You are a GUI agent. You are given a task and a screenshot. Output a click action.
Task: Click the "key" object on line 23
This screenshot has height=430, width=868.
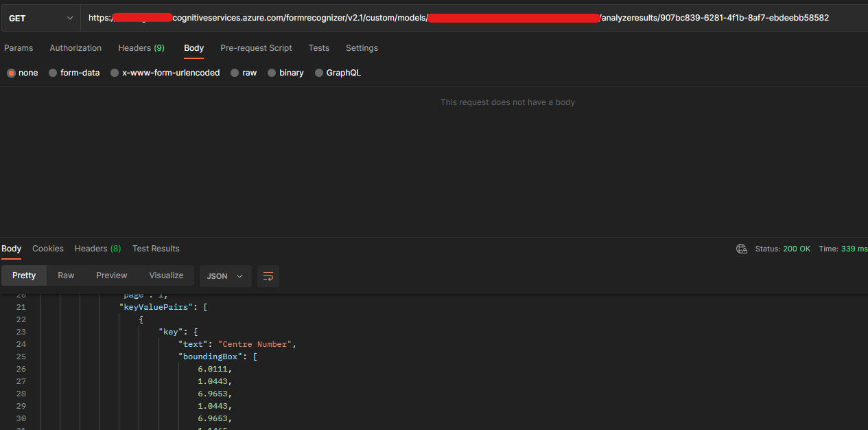click(178, 332)
